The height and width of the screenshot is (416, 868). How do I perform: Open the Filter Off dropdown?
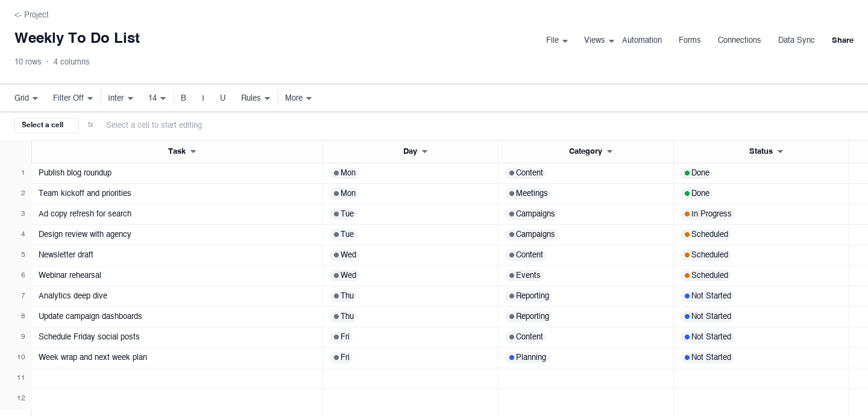(x=73, y=98)
